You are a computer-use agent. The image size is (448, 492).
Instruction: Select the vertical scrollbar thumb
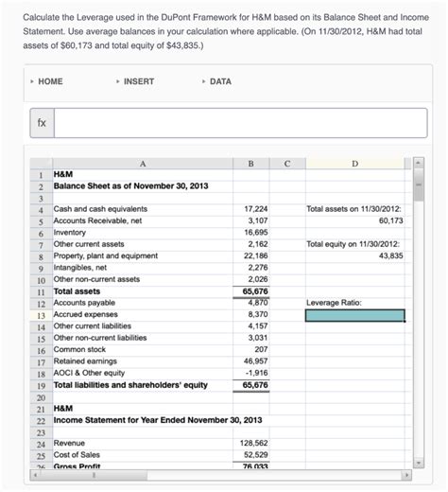tap(419, 184)
